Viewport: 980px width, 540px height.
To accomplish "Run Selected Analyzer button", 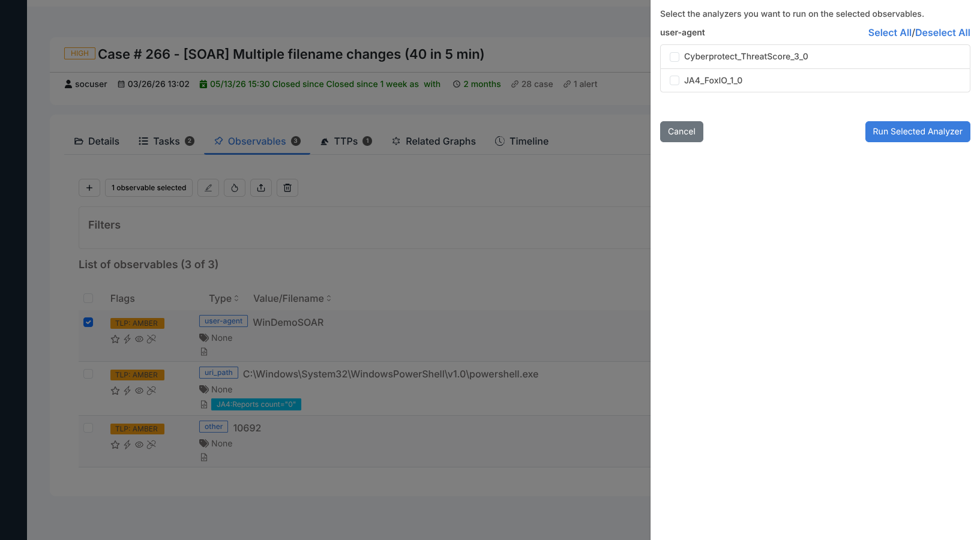I will pos(918,132).
